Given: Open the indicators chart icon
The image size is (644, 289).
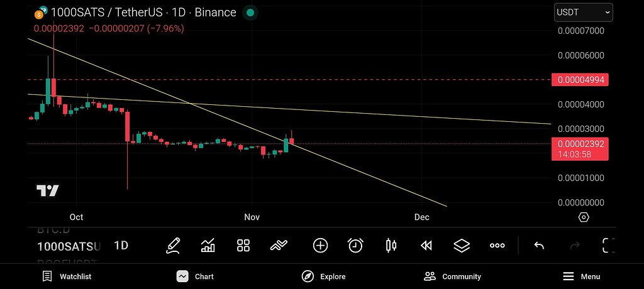Looking at the screenshot, I should coord(208,245).
